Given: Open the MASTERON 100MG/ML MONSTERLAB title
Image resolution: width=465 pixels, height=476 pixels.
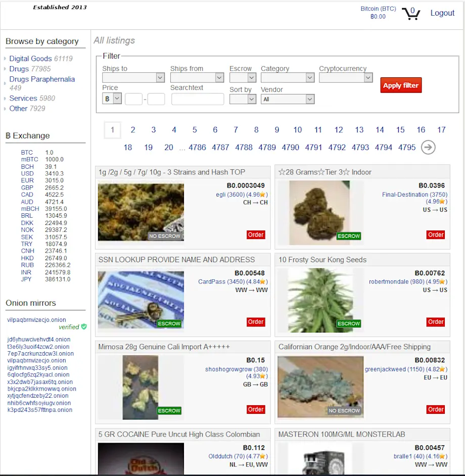Looking at the screenshot, I should [x=342, y=435].
